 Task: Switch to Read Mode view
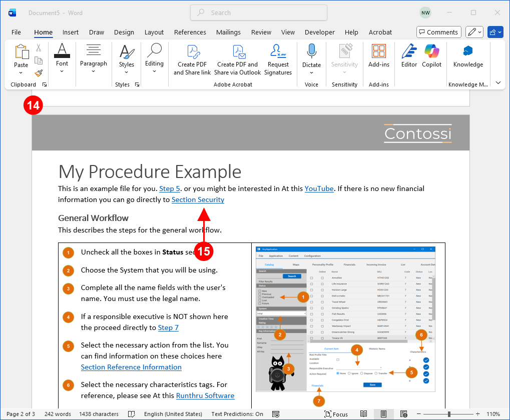tap(364, 414)
